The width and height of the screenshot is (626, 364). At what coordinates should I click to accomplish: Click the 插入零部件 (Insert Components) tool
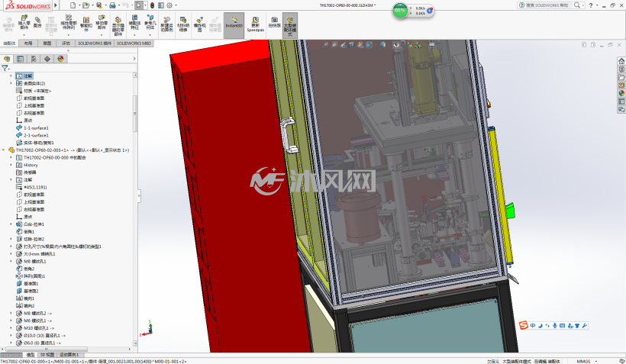pos(24,22)
